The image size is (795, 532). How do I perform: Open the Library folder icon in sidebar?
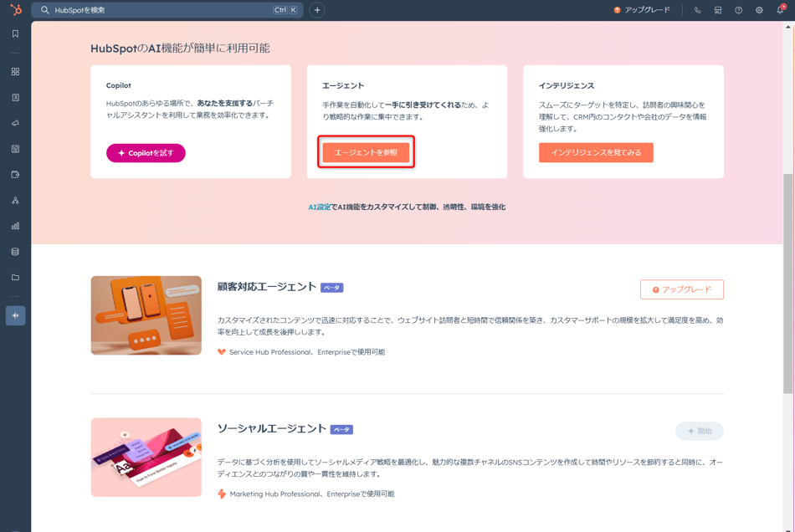pos(15,278)
